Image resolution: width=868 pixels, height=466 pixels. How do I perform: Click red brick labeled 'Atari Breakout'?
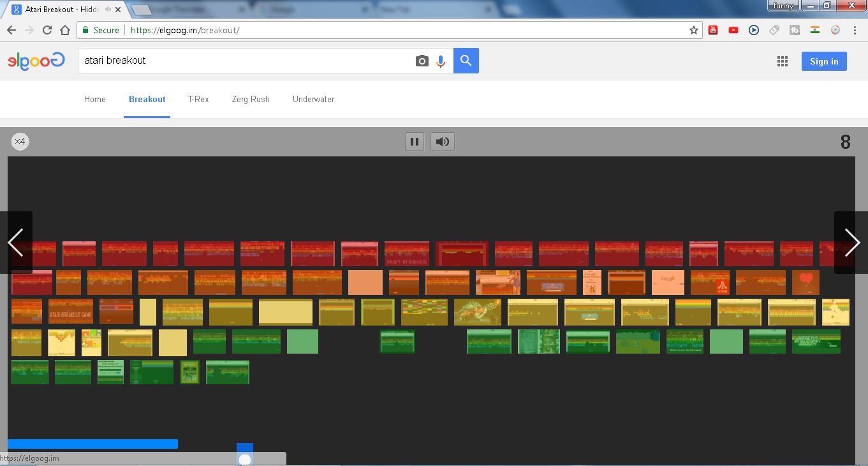pyautogui.click(x=407, y=253)
